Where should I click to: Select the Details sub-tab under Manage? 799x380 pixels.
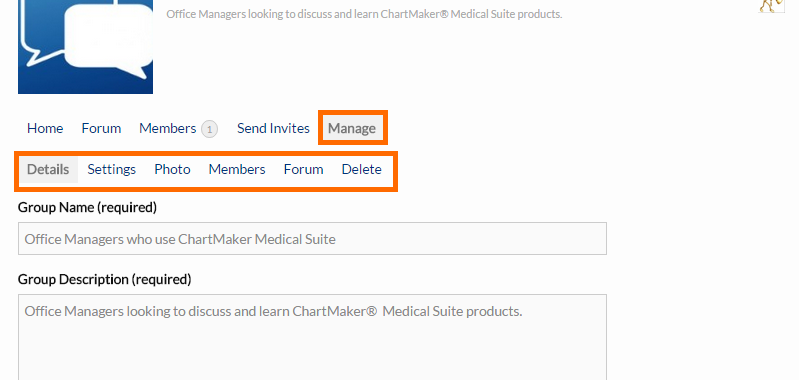click(48, 170)
